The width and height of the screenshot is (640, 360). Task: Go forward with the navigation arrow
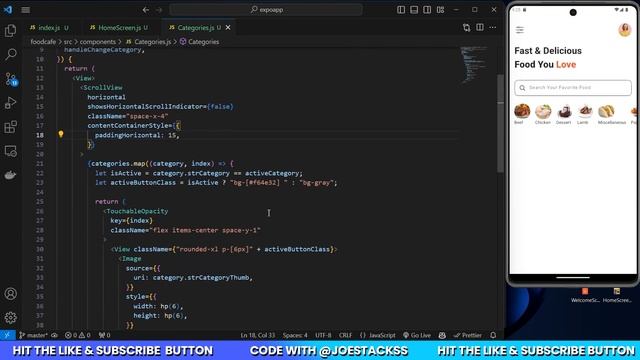pyautogui.click(x=159, y=9)
